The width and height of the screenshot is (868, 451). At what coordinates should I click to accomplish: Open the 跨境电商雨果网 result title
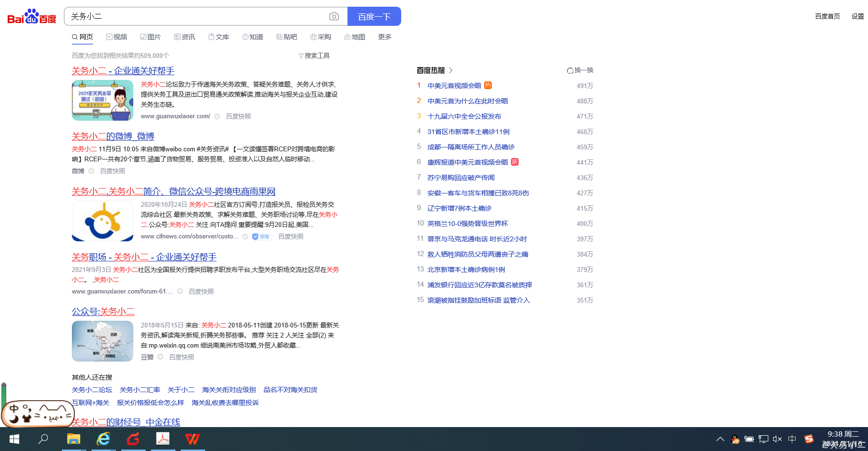tap(174, 192)
